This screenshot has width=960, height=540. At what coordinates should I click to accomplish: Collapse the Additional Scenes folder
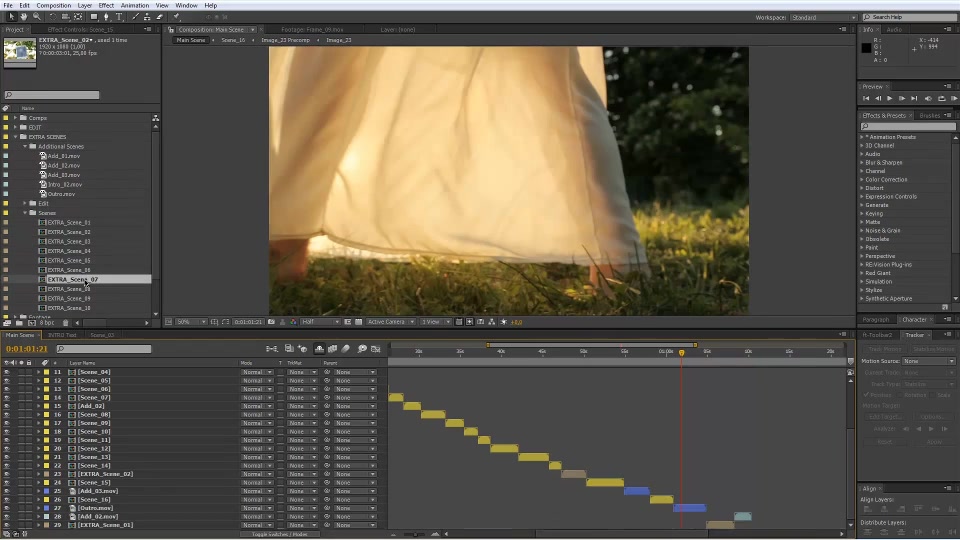25,146
